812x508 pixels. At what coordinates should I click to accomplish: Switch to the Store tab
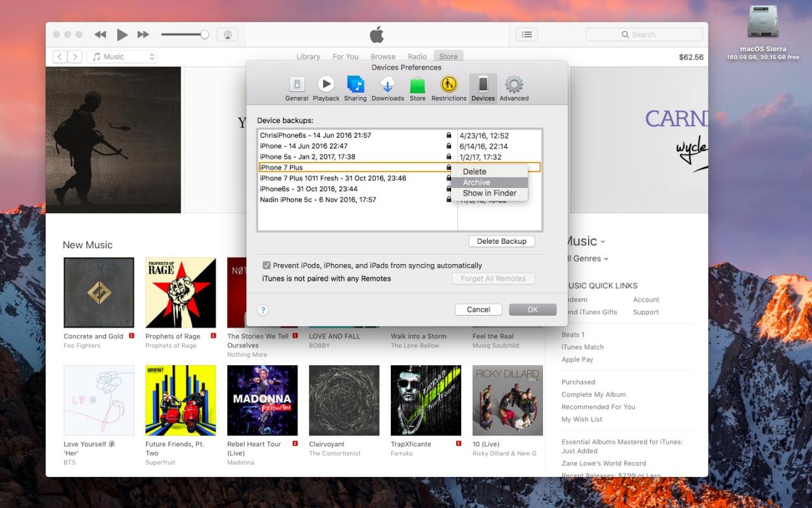pyautogui.click(x=449, y=57)
